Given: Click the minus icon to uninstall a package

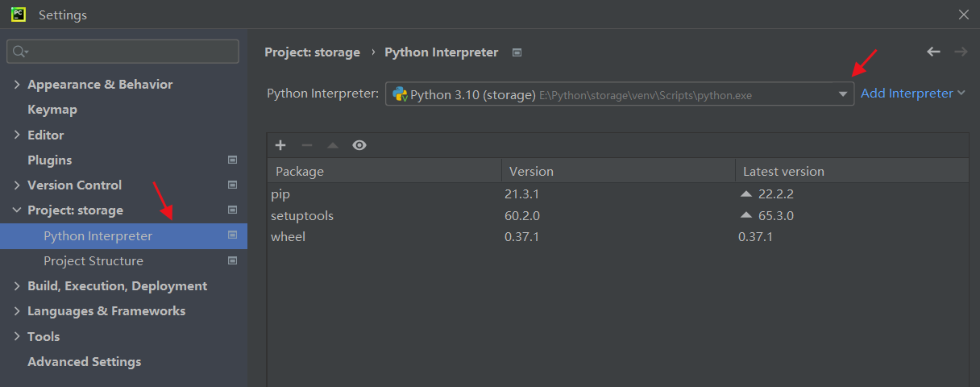Looking at the screenshot, I should pos(307,145).
